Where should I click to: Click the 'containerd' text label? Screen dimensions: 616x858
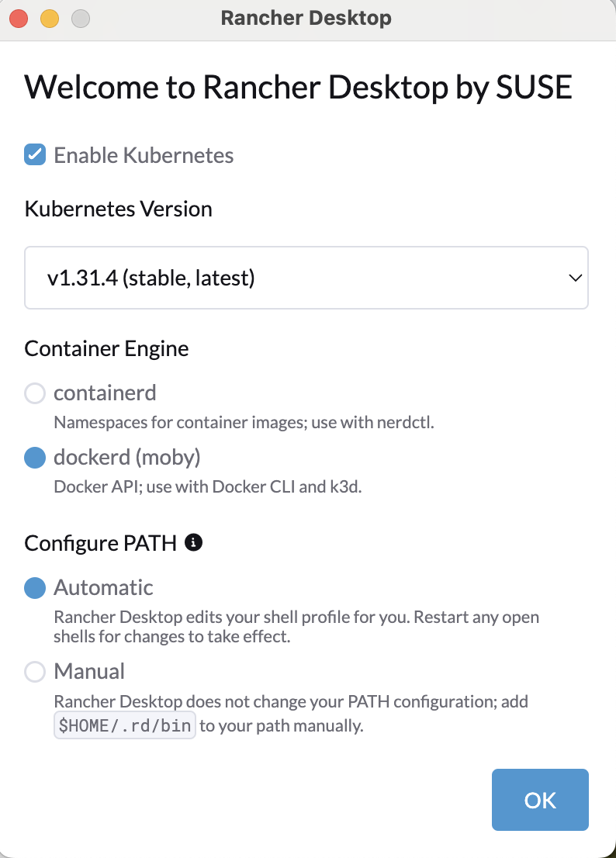click(105, 393)
